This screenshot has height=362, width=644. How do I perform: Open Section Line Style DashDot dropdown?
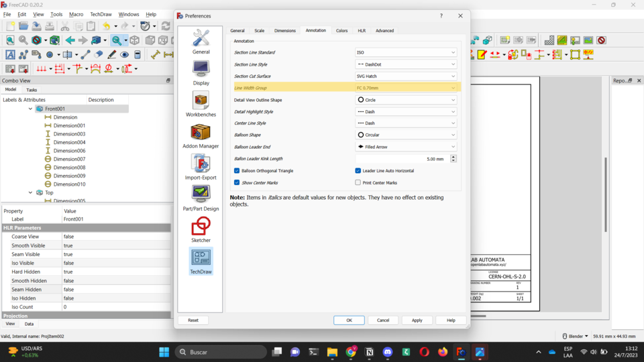pyautogui.click(x=406, y=64)
